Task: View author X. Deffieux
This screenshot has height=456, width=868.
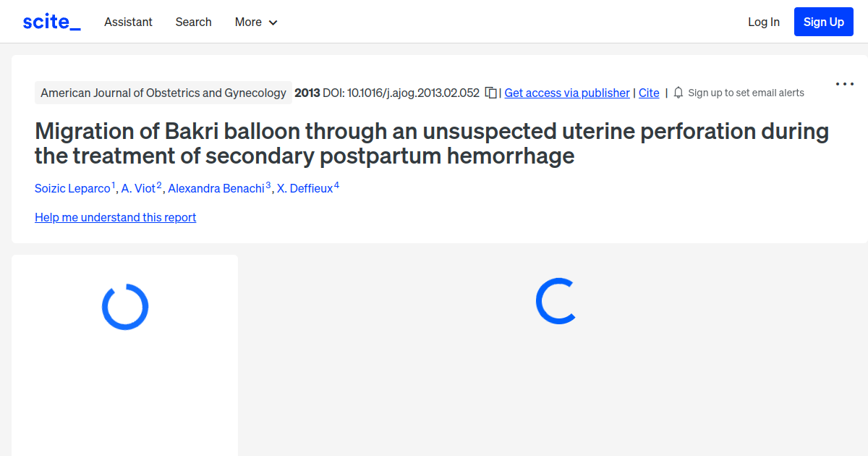Action: pos(304,188)
